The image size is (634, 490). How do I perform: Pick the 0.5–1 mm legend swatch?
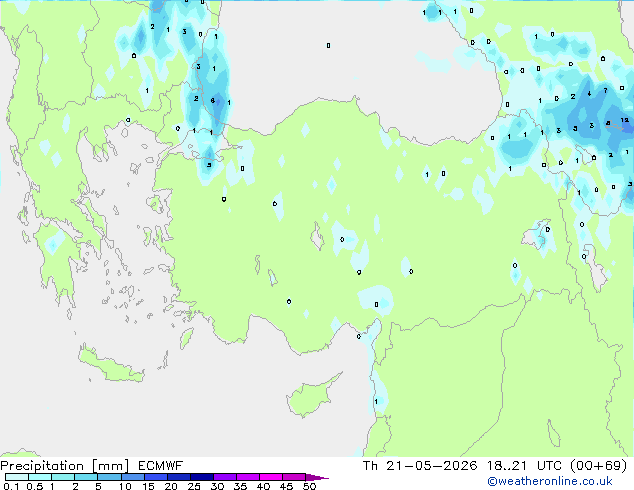(40, 477)
